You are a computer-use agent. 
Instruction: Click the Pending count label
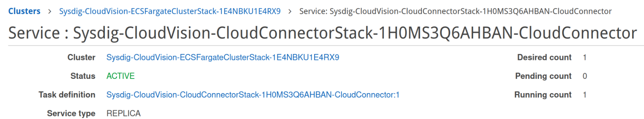(x=543, y=76)
